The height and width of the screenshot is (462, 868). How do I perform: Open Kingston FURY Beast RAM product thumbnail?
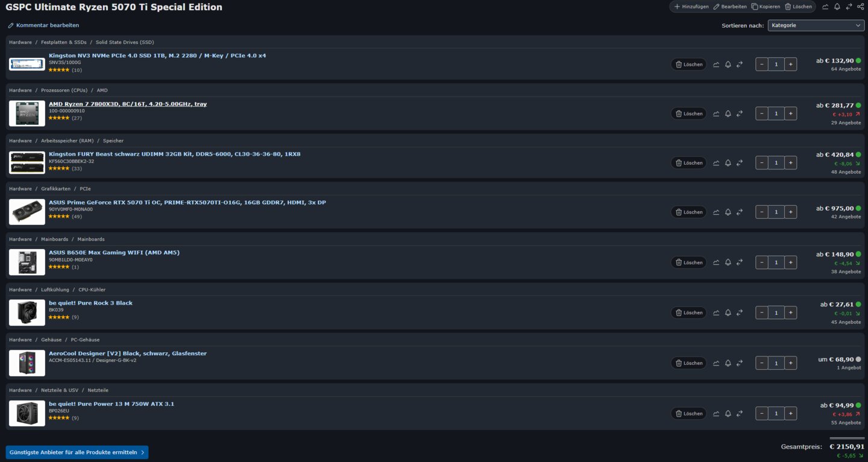tap(27, 162)
